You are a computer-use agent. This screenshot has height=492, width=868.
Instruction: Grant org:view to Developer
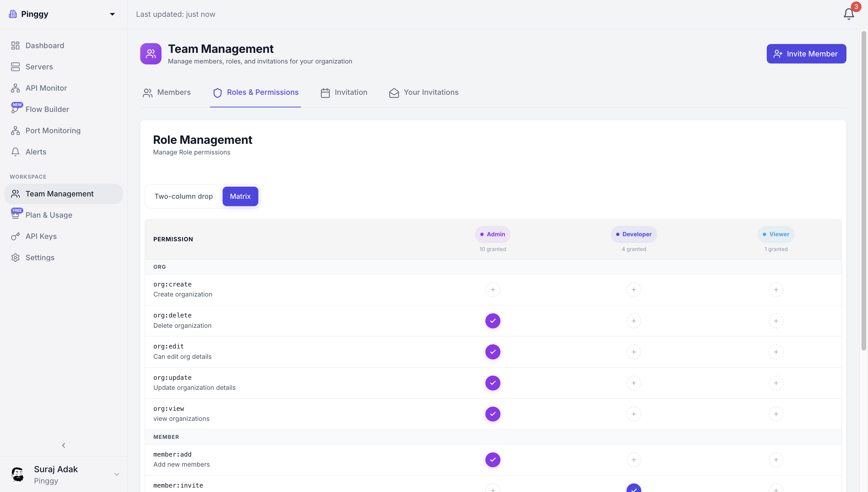(634, 414)
